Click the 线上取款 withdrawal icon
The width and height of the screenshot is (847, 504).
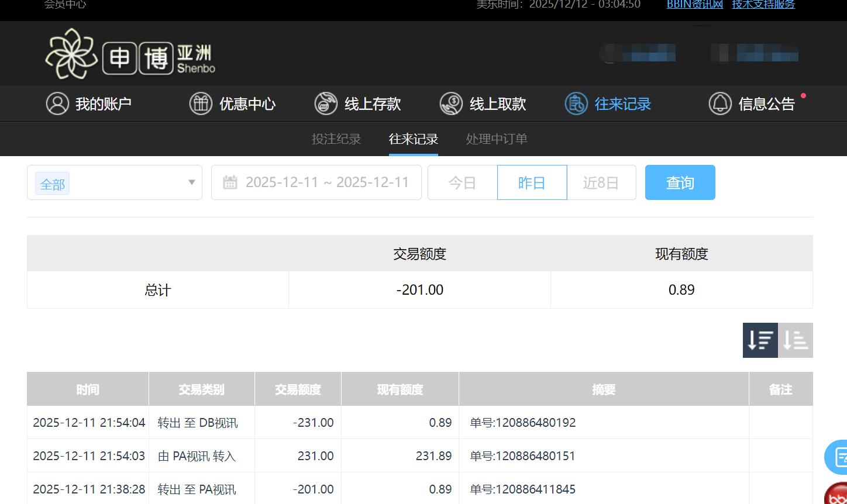tap(450, 103)
